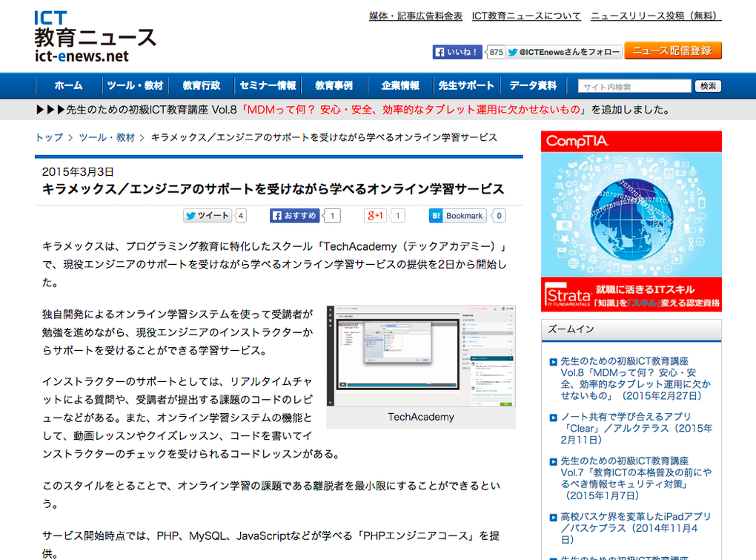The width and height of the screenshot is (756, 560).
Task: Click the TechAcademy image caption
Action: click(421, 418)
